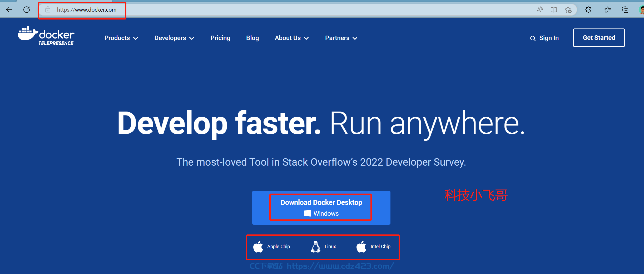Screen dimensions: 644x274
Task: Select Apple Chip download option
Action: point(271,247)
